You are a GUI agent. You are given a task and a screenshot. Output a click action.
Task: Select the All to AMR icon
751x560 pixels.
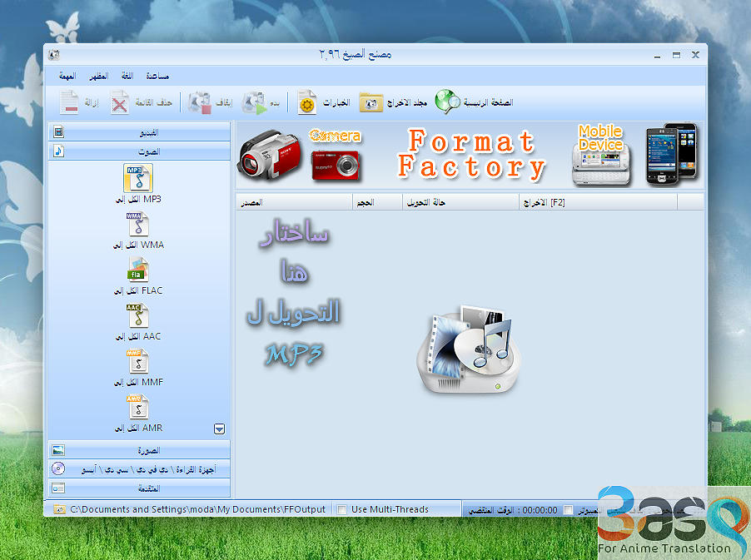(x=138, y=408)
